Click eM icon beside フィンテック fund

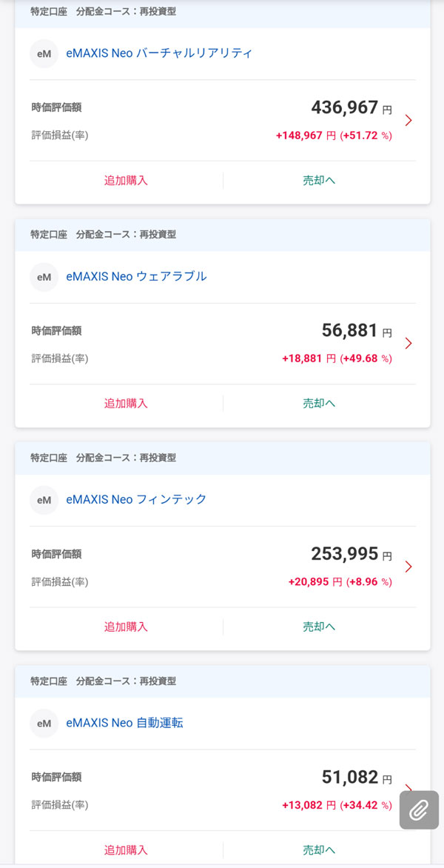click(x=44, y=500)
